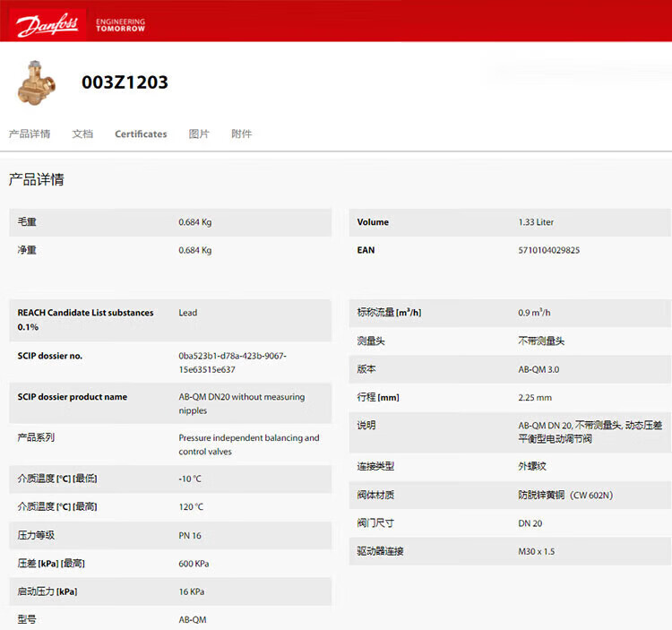Switch to the 图片 tab
The height and width of the screenshot is (630, 672).
[x=199, y=134]
